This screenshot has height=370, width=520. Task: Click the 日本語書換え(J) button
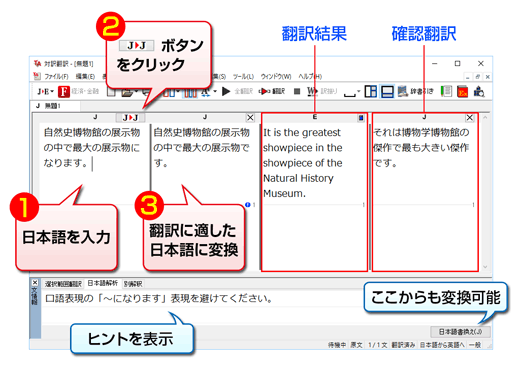tap(460, 332)
